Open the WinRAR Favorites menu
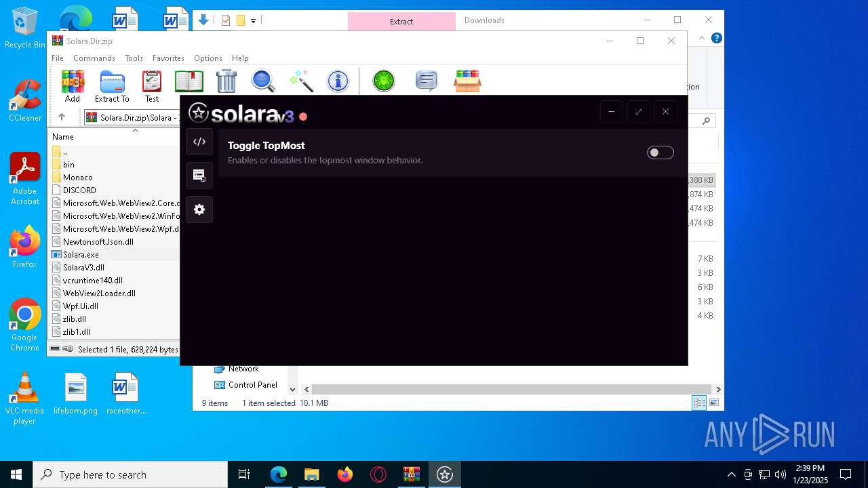The image size is (868, 488). tap(168, 58)
